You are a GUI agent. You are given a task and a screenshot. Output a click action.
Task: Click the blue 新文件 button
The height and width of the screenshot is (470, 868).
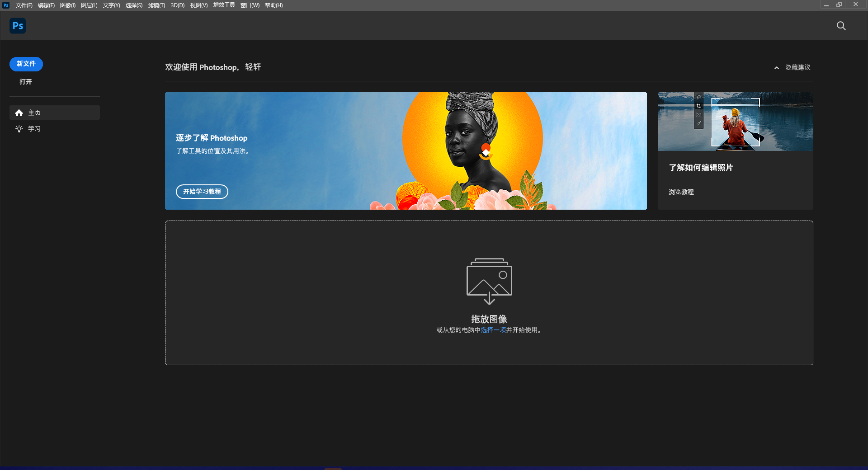(26, 64)
